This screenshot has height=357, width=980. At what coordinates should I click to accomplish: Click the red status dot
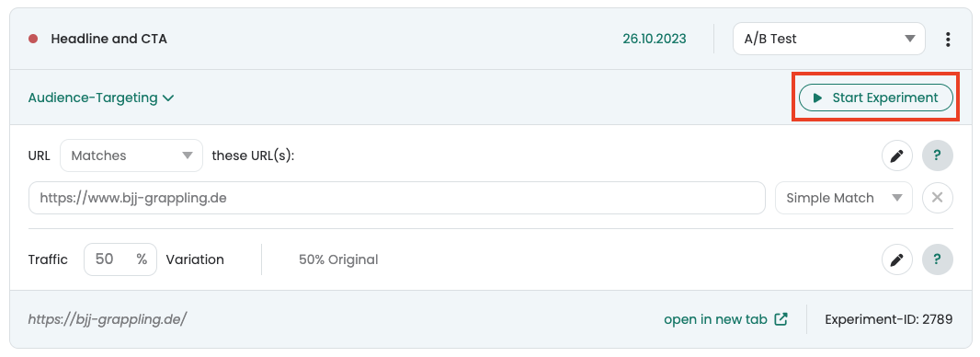coord(33,39)
